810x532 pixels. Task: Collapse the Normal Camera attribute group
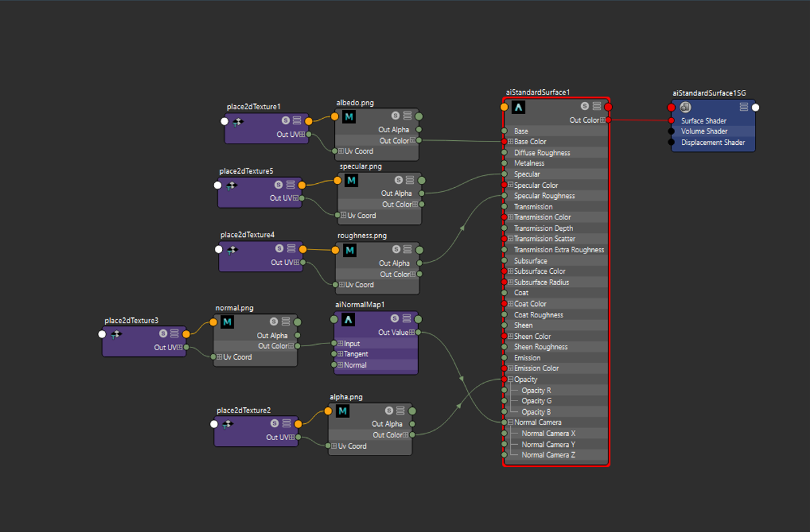coord(511,423)
